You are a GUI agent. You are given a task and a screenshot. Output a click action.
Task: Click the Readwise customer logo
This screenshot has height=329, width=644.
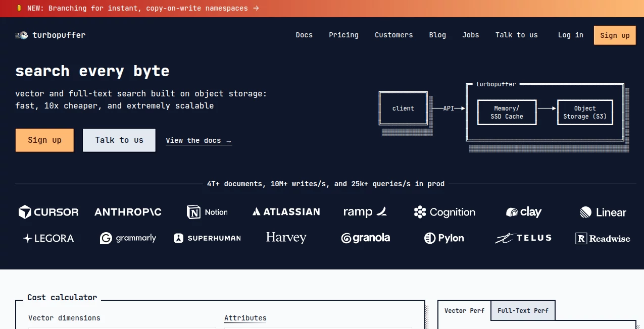pyautogui.click(x=603, y=238)
